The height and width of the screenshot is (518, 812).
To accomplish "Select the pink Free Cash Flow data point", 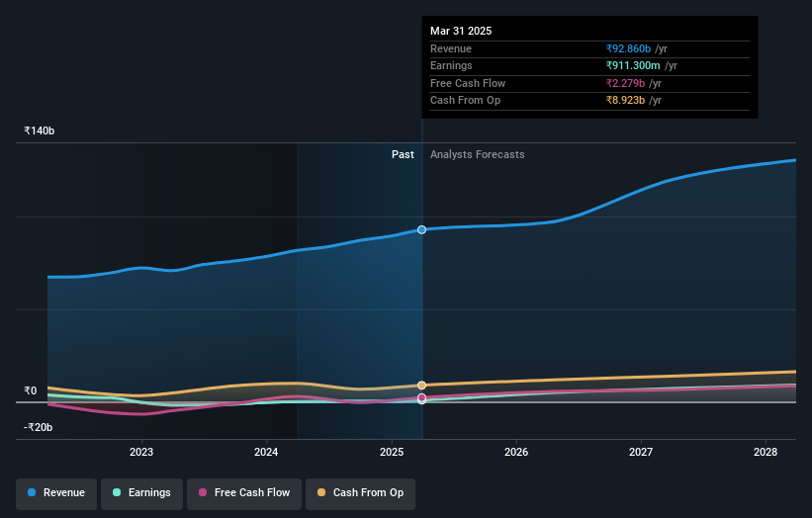I will 422,398.
